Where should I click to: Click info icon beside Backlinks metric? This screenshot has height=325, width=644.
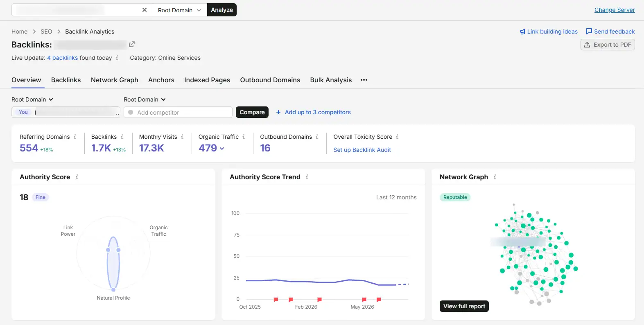122,137
